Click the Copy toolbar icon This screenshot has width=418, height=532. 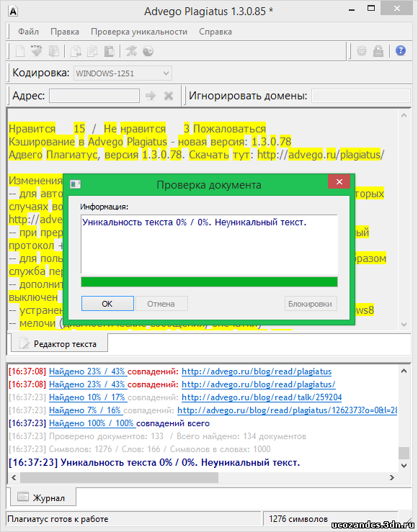92,51
